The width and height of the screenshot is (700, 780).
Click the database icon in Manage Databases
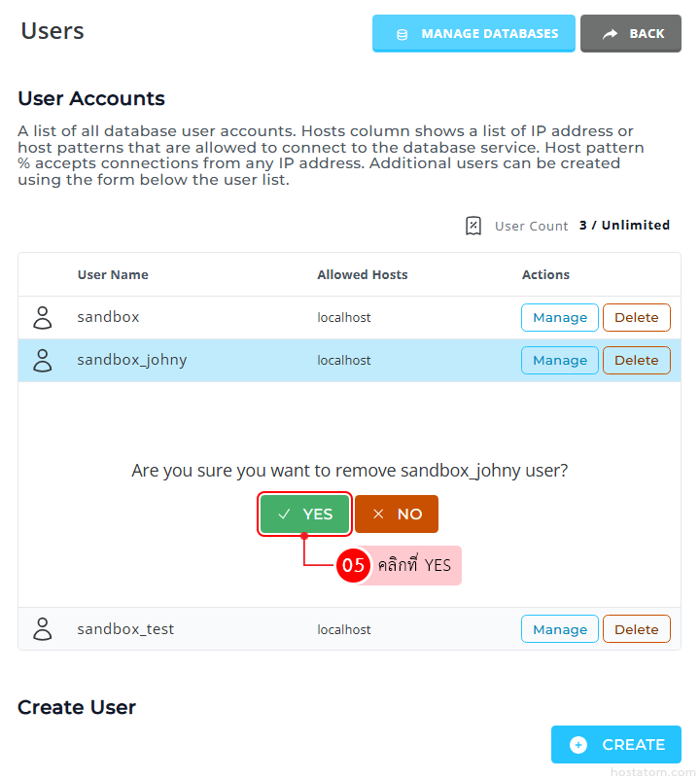coord(402,34)
